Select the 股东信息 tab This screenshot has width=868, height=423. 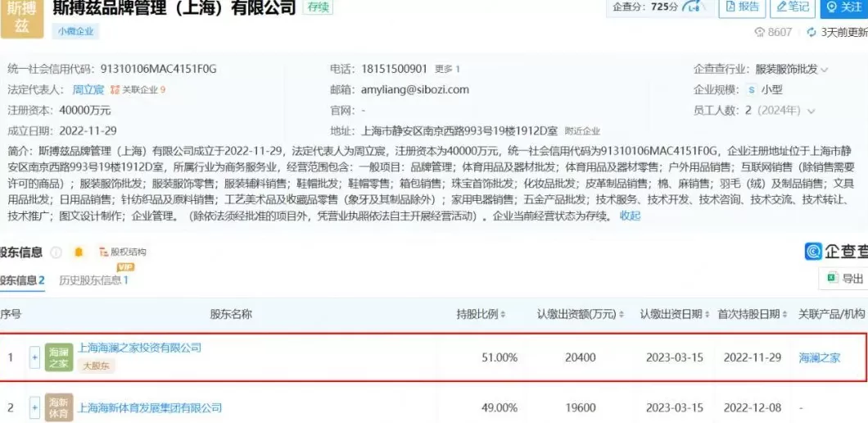[21, 280]
